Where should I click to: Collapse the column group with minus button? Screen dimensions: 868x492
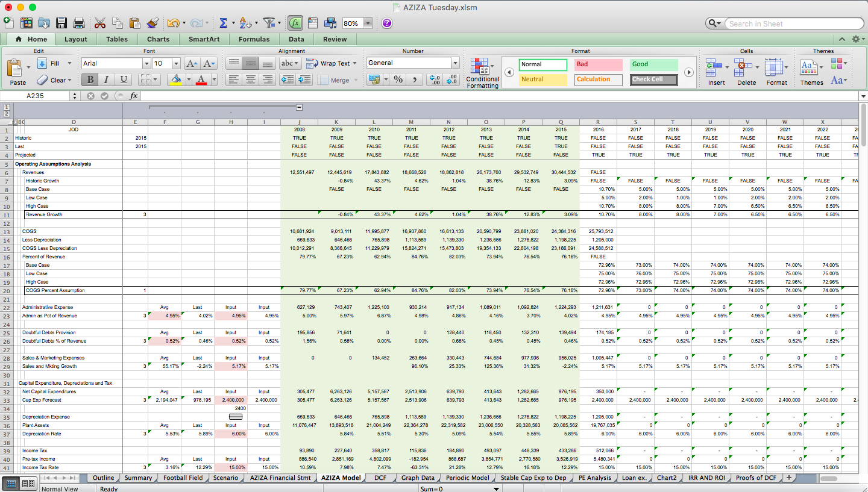[x=299, y=108]
